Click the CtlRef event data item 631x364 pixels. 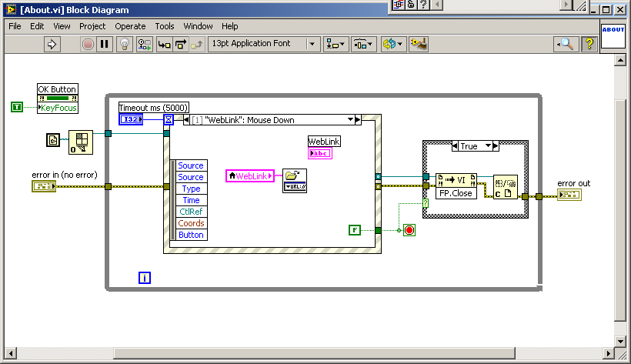(191, 212)
